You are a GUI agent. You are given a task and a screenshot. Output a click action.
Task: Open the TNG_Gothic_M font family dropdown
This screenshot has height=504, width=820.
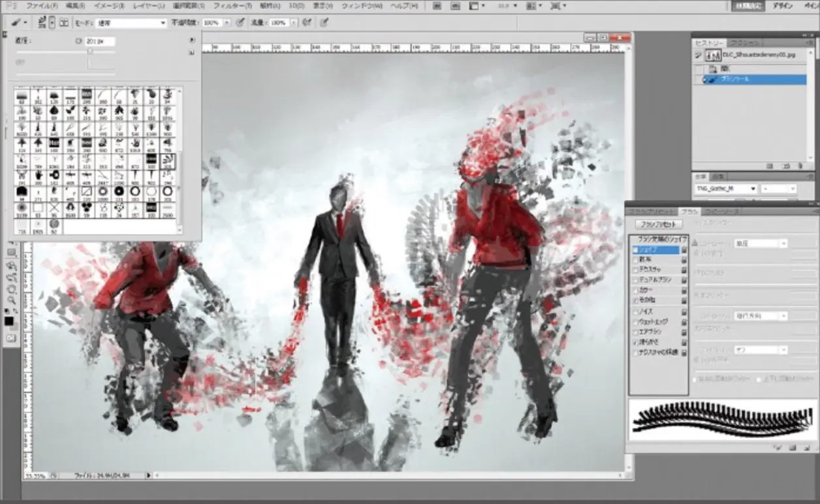click(726, 189)
